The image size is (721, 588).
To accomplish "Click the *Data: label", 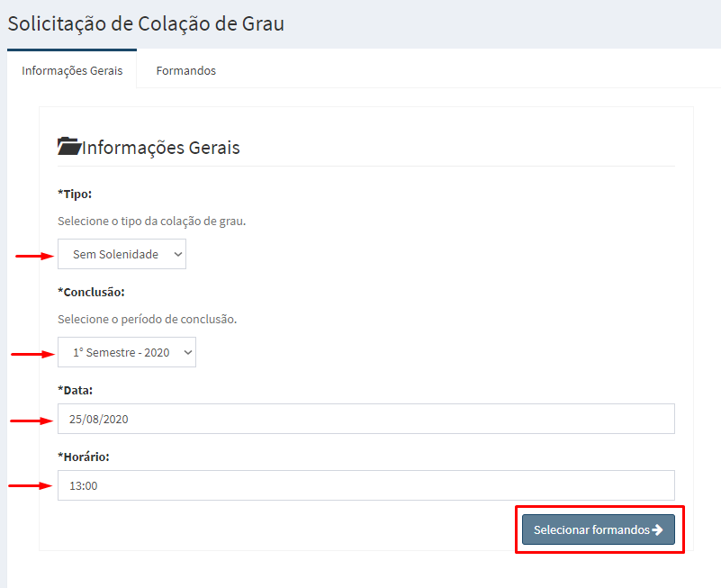I will 75,390.
